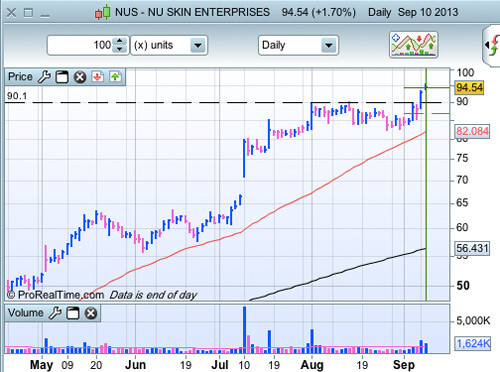This screenshot has height=372, width=500.
Task: Detach Price panel into window icon
Action: [62, 77]
